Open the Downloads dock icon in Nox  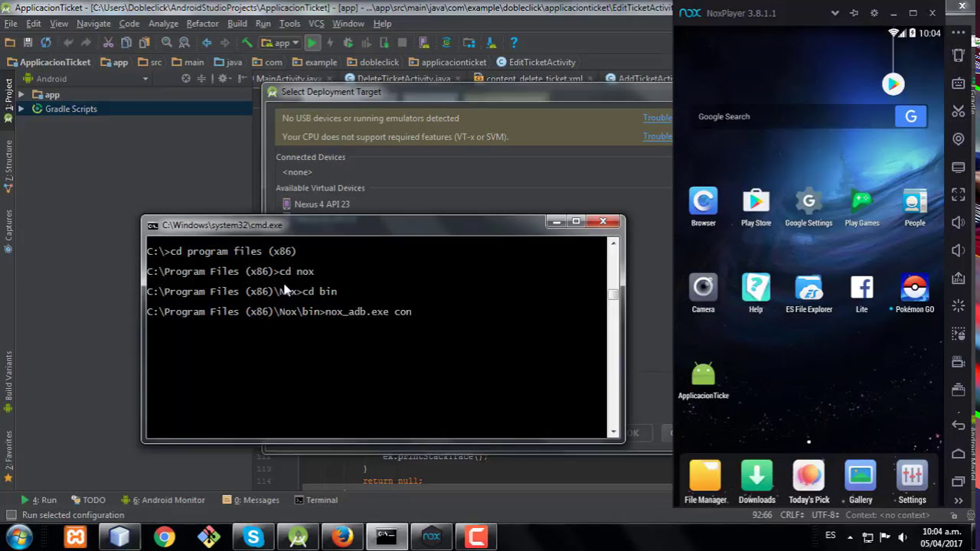pos(756,482)
